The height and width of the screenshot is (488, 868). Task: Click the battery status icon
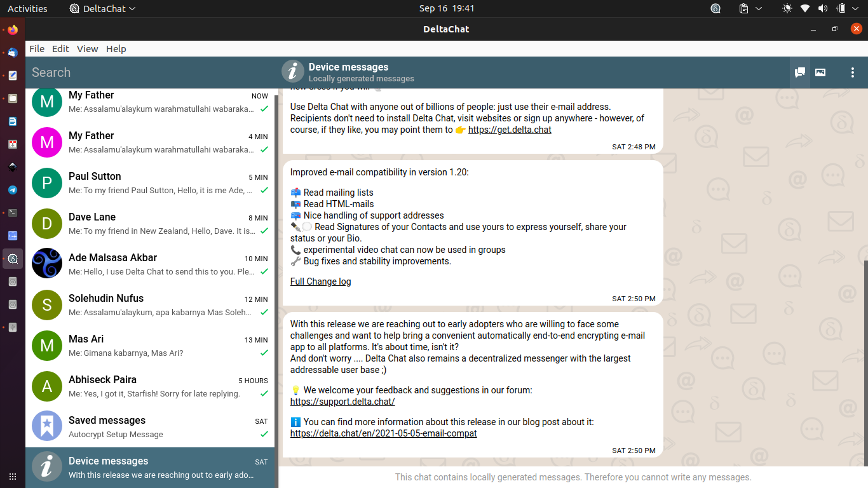tap(841, 8)
